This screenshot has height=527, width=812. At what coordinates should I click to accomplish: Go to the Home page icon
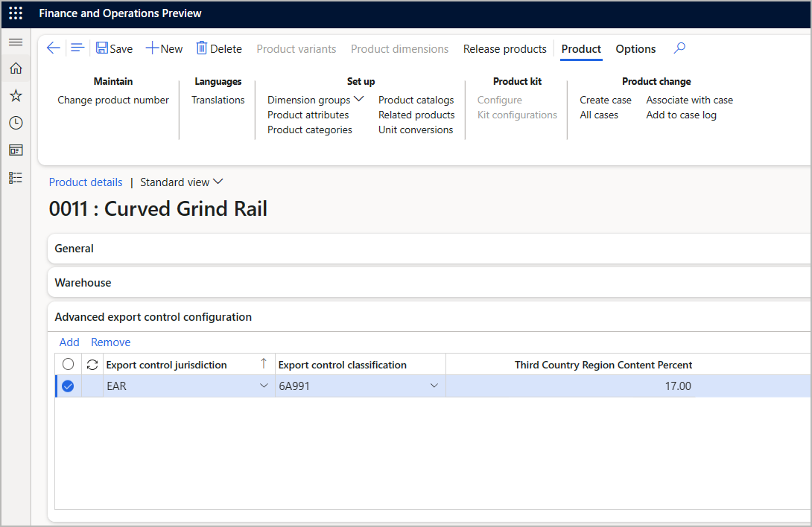(15, 68)
